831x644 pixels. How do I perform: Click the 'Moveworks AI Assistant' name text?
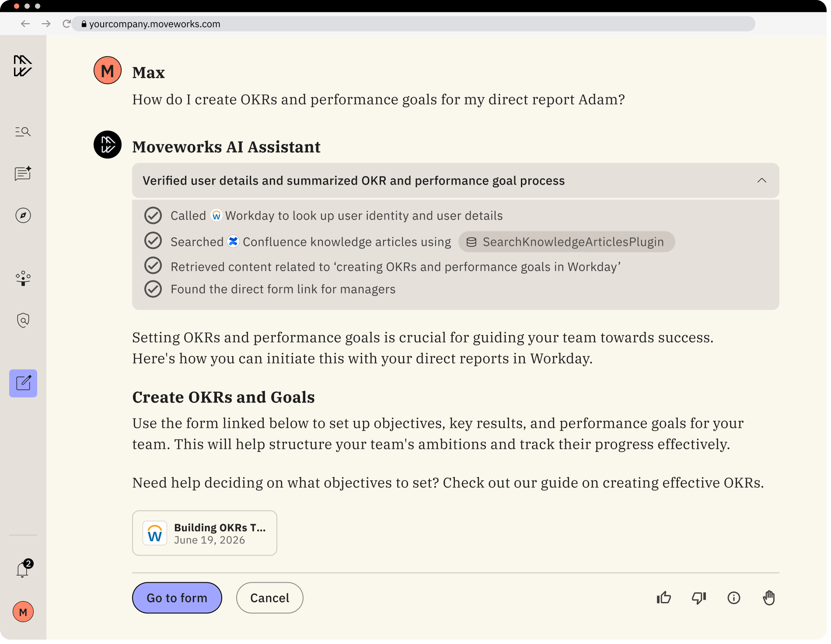(x=226, y=147)
